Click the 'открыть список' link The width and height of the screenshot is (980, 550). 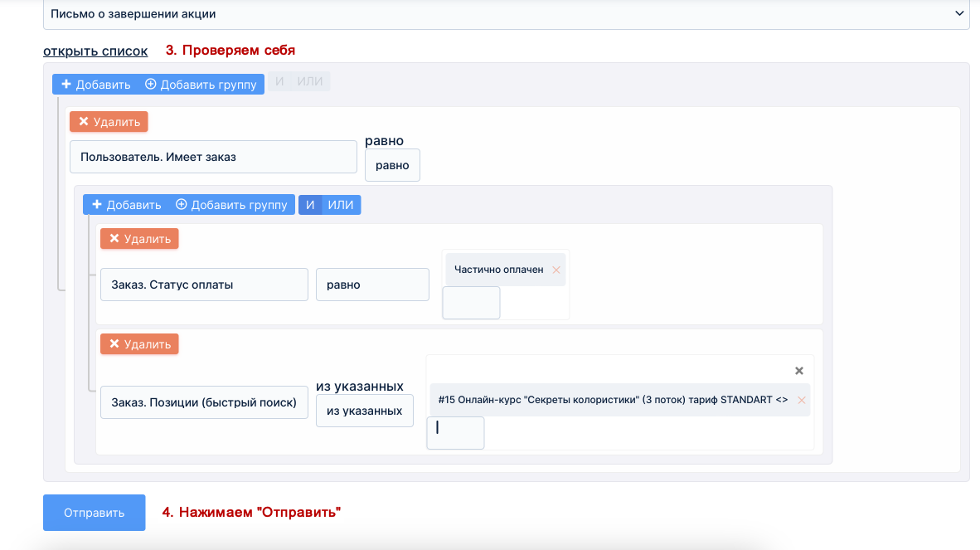pyautogui.click(x=95, y=51)
